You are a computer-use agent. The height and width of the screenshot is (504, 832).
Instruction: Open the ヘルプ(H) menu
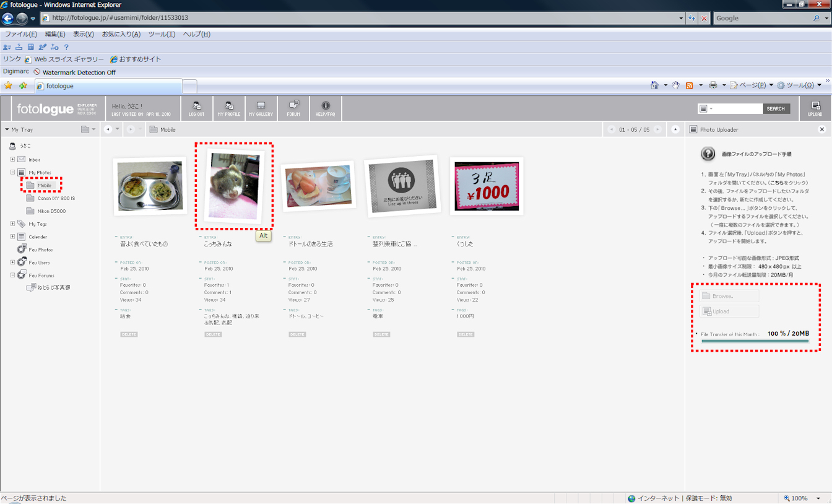197,34
